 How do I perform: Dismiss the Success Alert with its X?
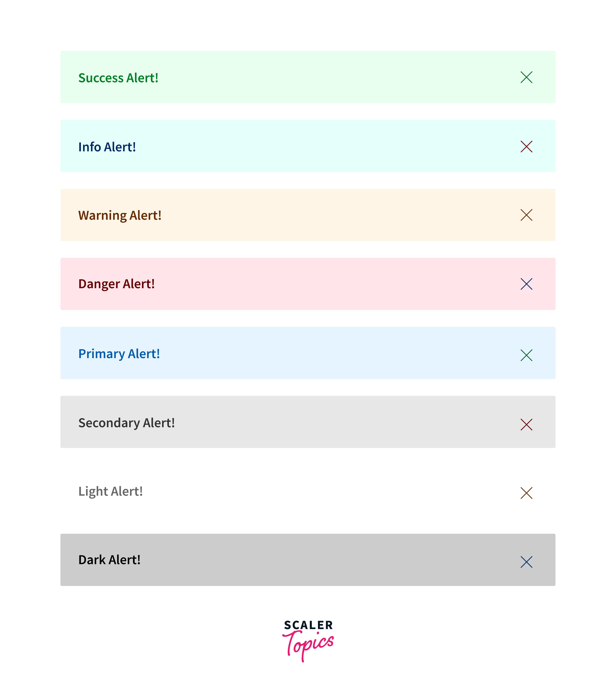[x=526, y=77]
